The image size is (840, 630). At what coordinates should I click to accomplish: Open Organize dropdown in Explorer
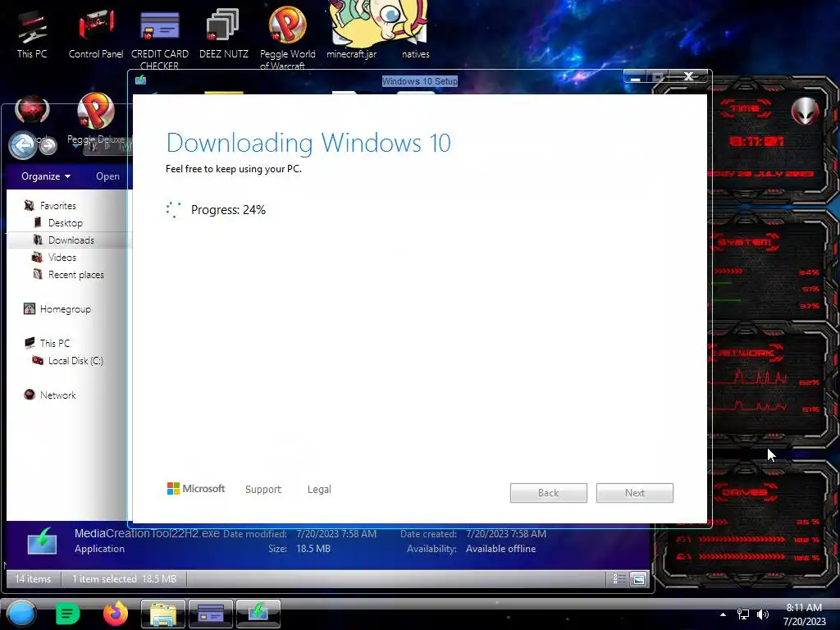46,176
